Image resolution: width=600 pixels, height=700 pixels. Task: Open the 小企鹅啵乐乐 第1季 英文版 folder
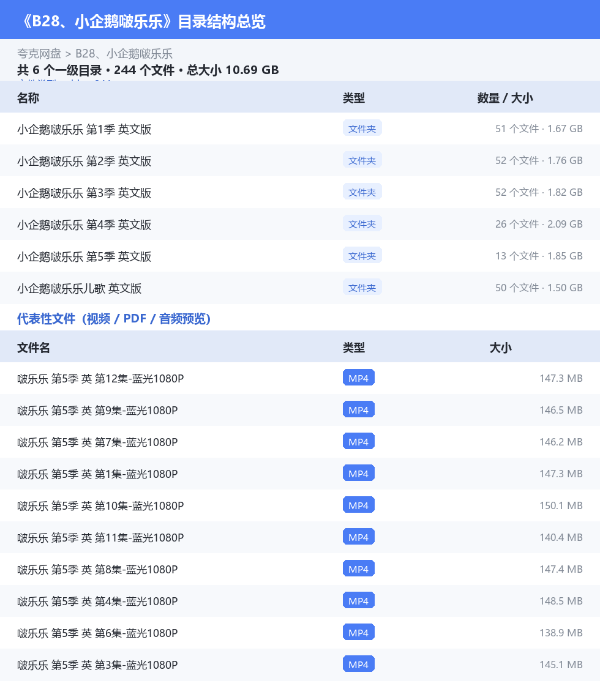click(84, 129)
